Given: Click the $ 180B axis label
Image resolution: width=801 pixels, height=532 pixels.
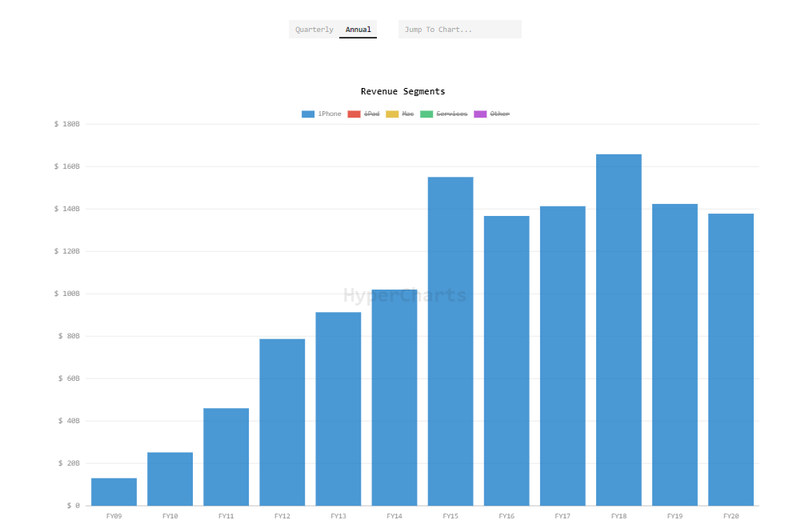Looking at the screenshot, I should pos(67,124).
